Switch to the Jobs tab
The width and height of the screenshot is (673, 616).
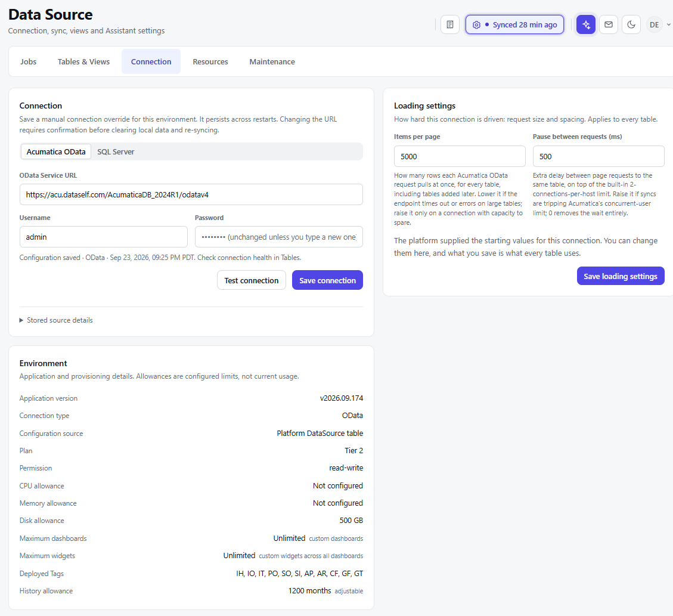point(29,61)
